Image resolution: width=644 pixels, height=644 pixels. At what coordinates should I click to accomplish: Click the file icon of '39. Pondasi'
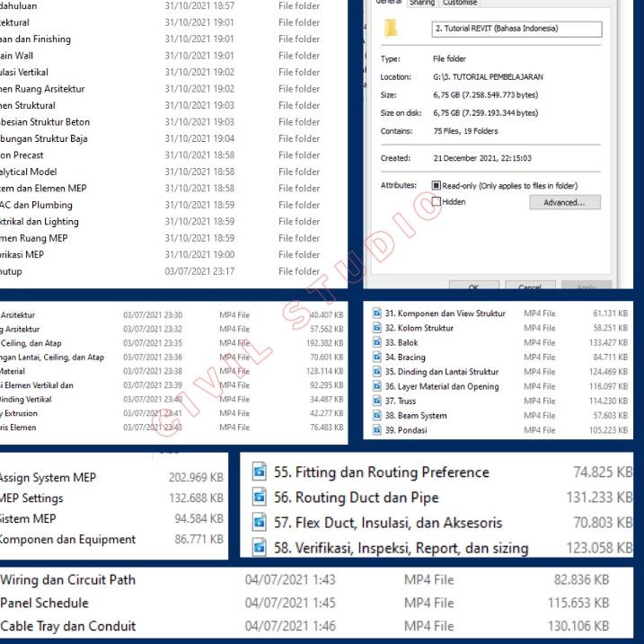[377, 430]
